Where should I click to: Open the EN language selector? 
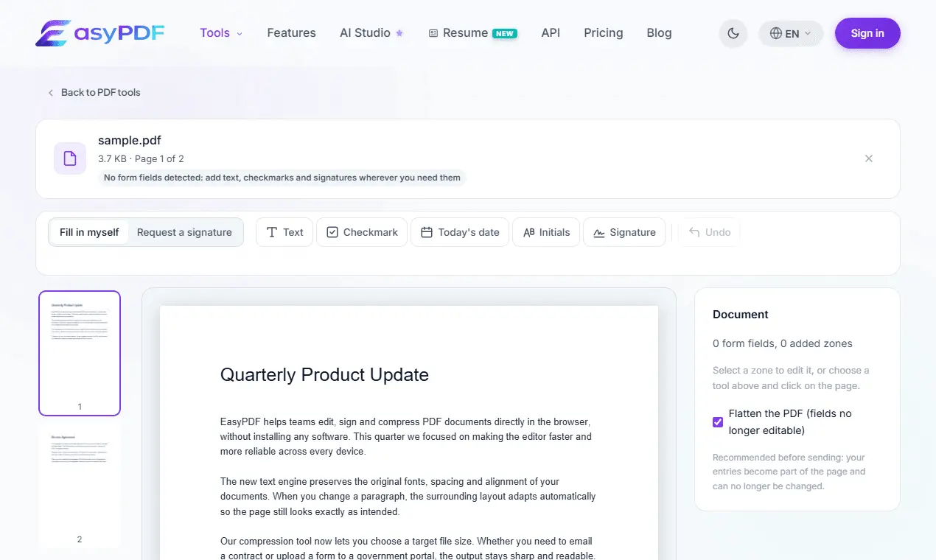point(791,33)
